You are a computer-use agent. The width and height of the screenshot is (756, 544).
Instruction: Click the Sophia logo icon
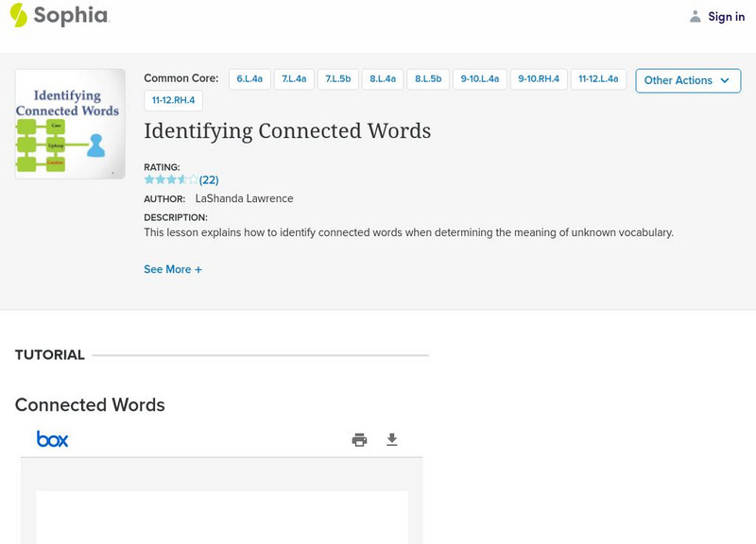click(x=19, y=15)
